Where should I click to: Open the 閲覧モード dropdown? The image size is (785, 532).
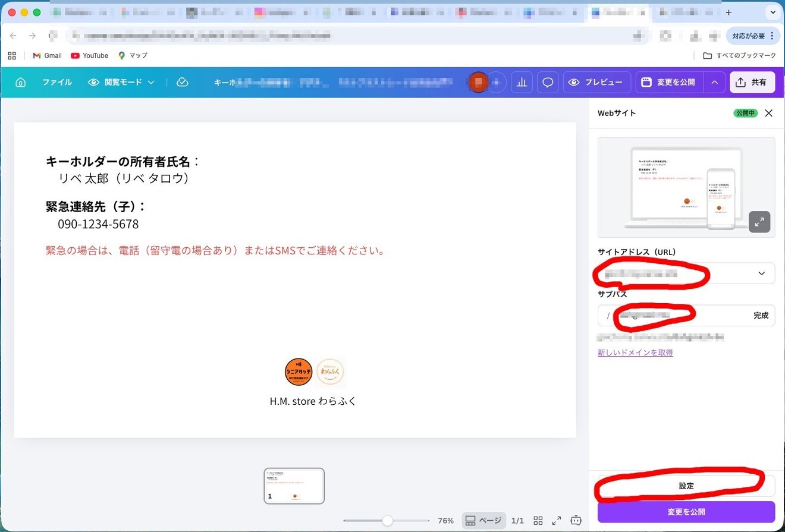pos(121,83)
